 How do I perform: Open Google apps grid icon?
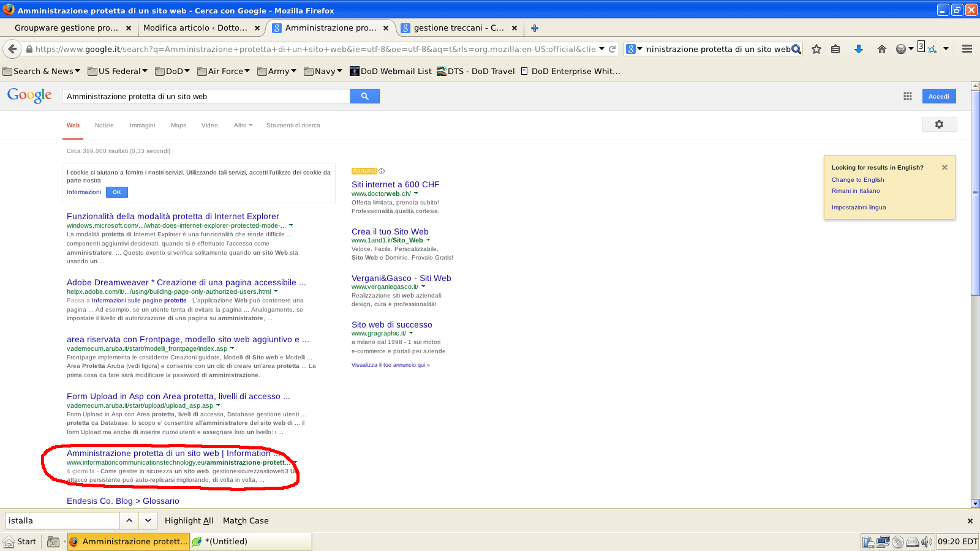pyautogui.click(x=908, y=96)
